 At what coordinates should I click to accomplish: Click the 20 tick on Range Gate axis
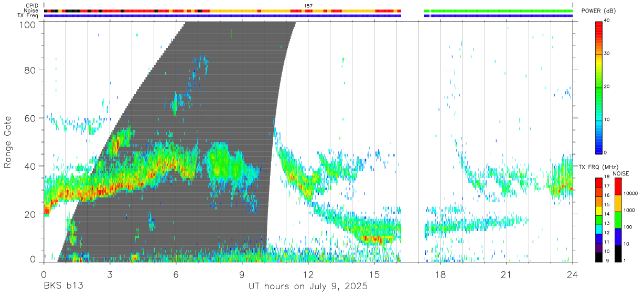click(x=31, y=214)
